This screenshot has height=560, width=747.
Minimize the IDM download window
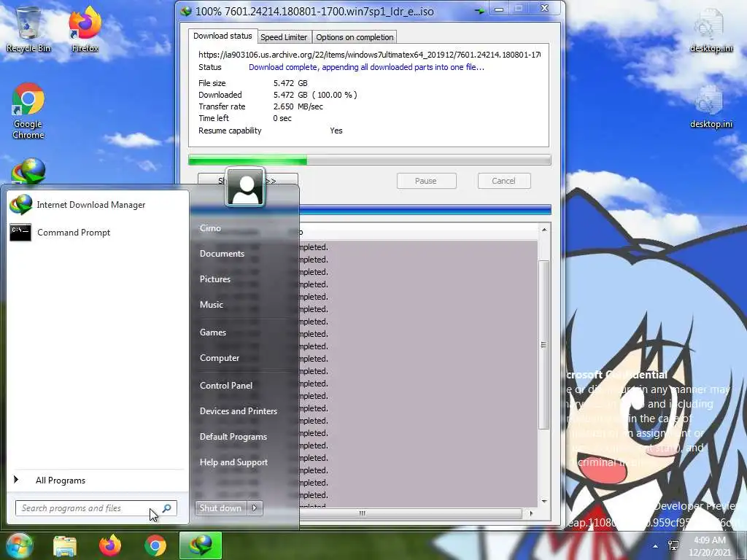[499, 9]
